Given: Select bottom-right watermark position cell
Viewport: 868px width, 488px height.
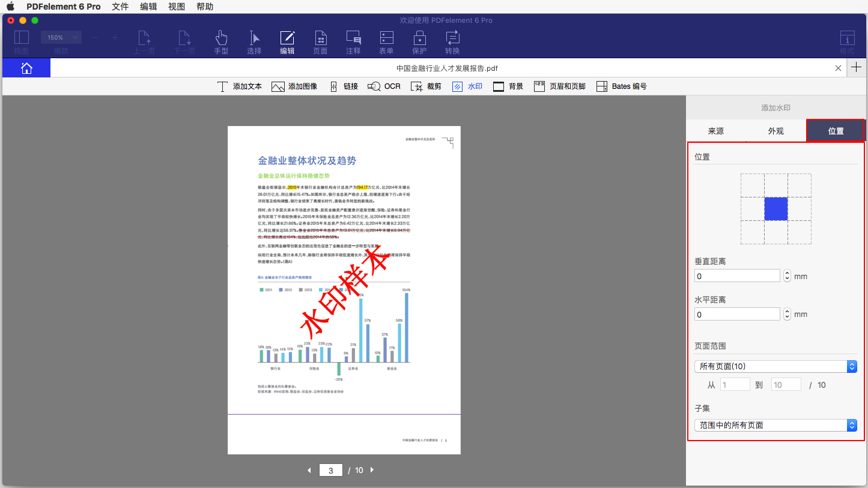Looking at the screenshot, I should 800,232.
